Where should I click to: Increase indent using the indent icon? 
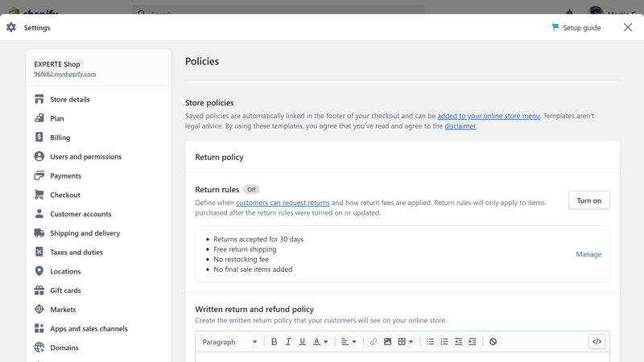click(x=473, y=341)
